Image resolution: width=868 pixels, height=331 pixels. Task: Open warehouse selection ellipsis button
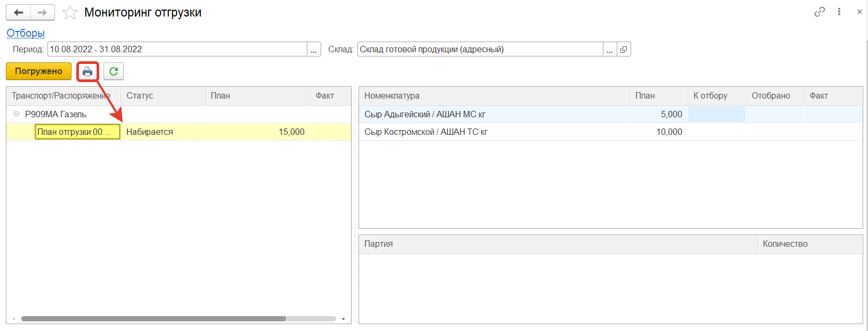pyautogui.click(x=610, y=50)
